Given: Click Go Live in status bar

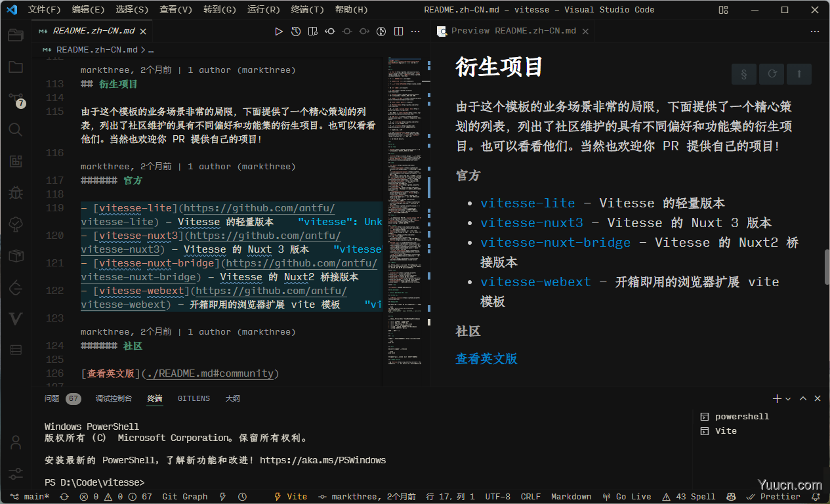Looking at the screenshot, I should (628, 497).
